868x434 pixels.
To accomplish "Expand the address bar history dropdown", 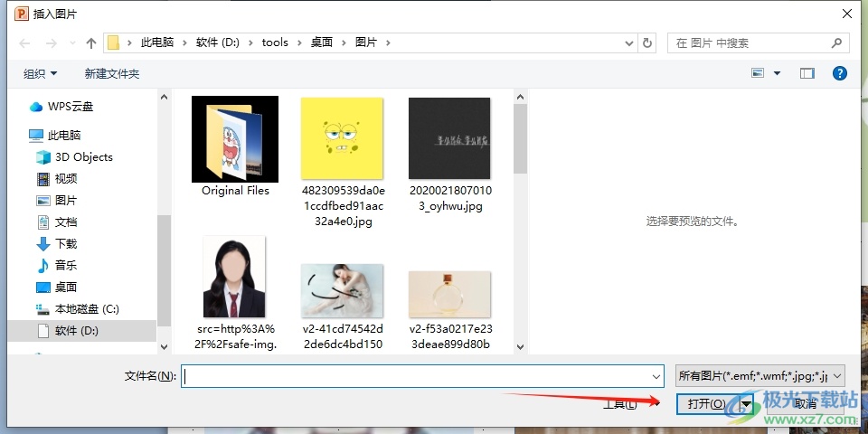I will pyautogui.click(x=629, y=42).
